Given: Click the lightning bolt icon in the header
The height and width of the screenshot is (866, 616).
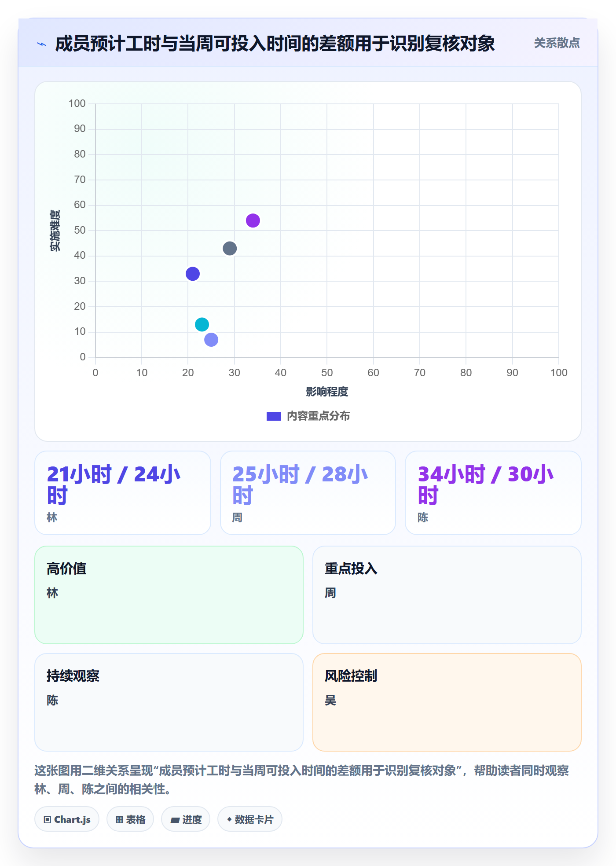Looking at the screenshot, I should [42, 44].
